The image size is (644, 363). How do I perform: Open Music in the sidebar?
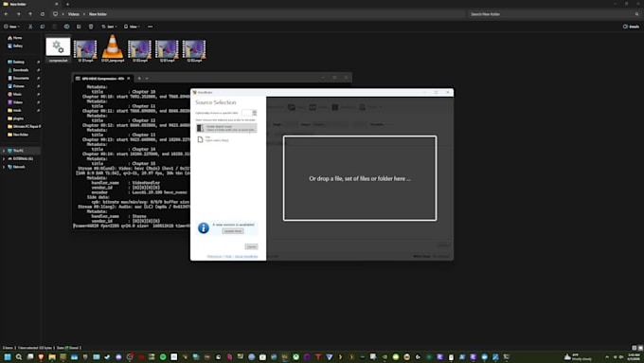(16, 94)
